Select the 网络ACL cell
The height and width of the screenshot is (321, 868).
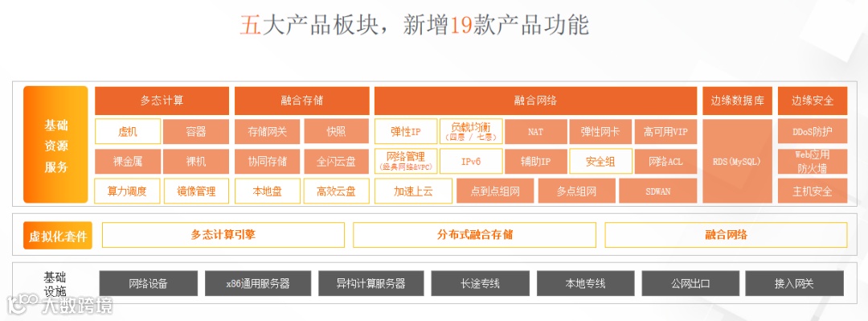(665, 162)
